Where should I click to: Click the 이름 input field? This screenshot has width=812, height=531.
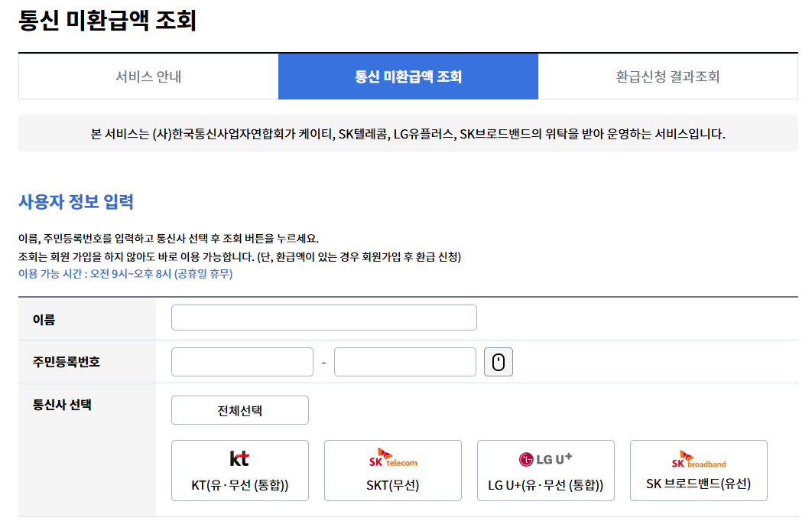324,317
